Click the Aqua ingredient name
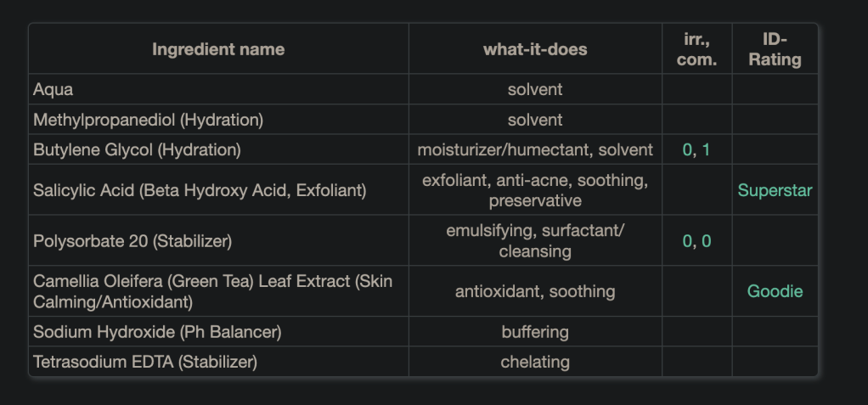This screenshot has height=405, width=868. tap(51, 89)
